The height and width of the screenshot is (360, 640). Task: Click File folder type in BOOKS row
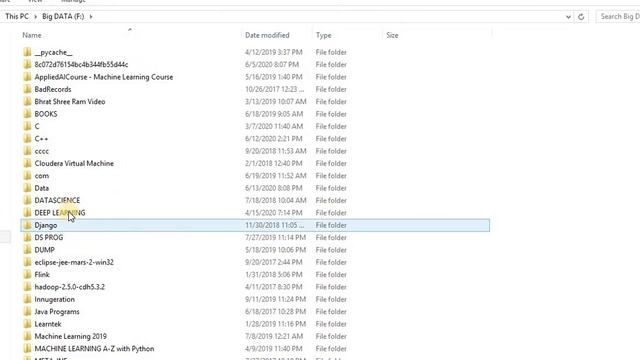pos(331,114)
